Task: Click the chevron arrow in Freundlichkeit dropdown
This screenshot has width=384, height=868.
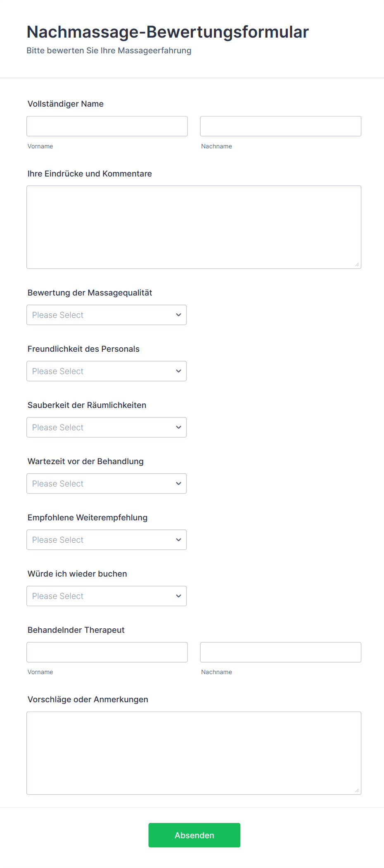Action: point(178,371)
